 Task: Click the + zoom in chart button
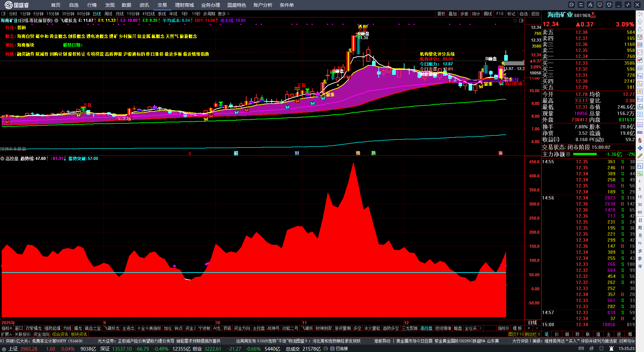[x=529, y=328]
